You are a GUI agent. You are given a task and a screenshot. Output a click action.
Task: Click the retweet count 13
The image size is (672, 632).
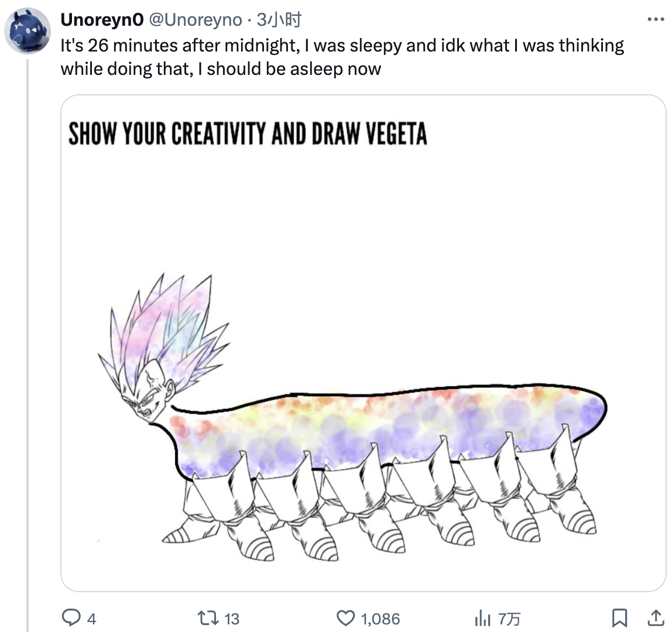click(232, 619)
